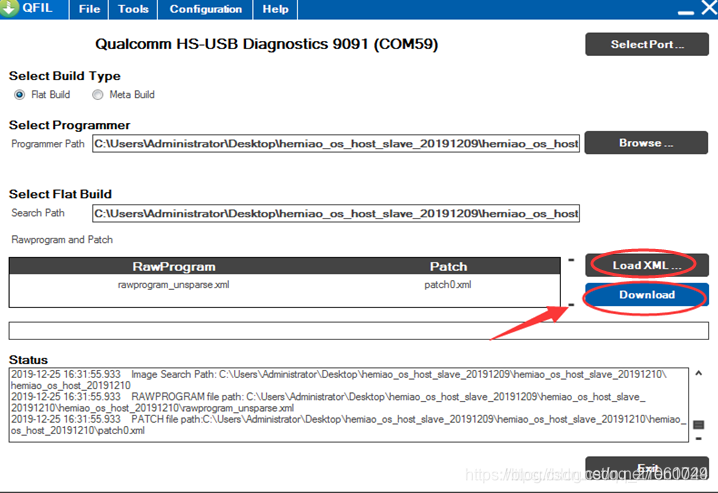Image resolution: width=718 pixels, height=493 pixels.
Task: Click the Exit button
Action: click(x=647, y=468)
